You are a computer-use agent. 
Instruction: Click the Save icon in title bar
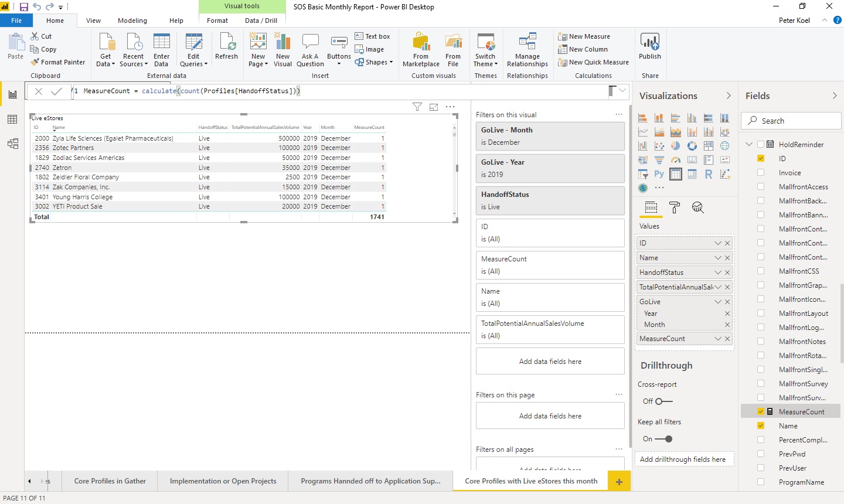coord(24,7)
